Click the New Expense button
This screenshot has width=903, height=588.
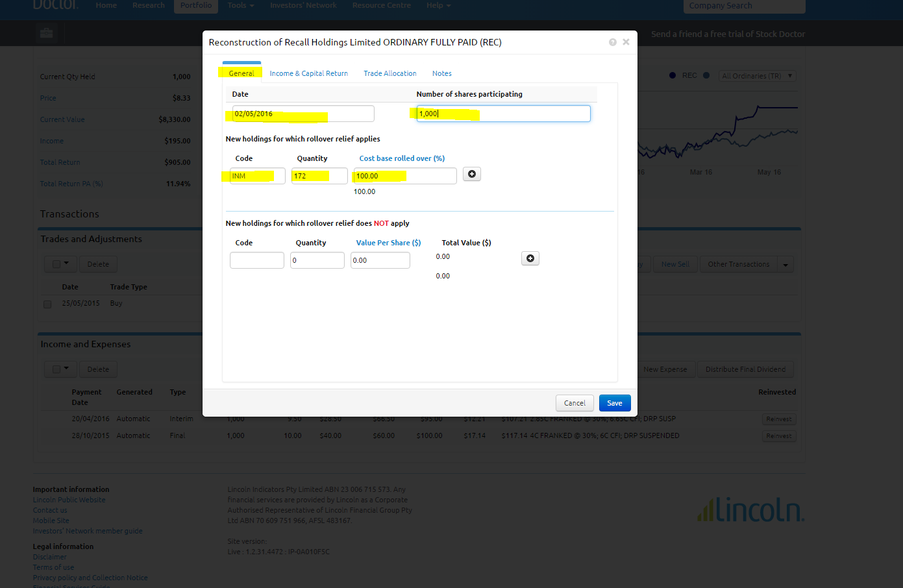coord(665,369)
